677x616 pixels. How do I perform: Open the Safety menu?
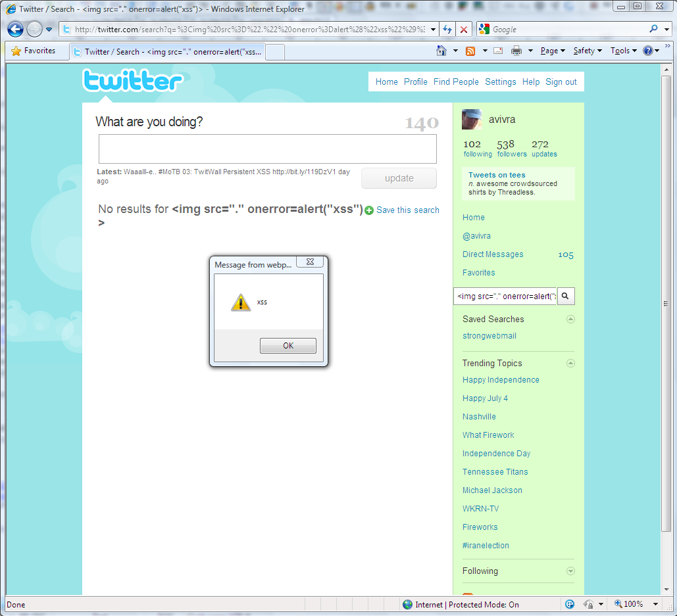pos(587,51)
